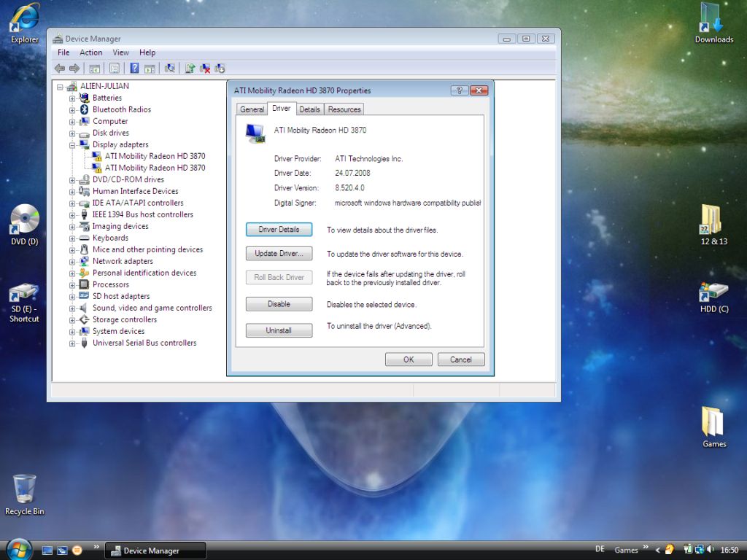Select the second ATI Mobility Radeon HD 3870 entry
The height and width of the screenshot is (560, 747).
click(x=155, y=168)
